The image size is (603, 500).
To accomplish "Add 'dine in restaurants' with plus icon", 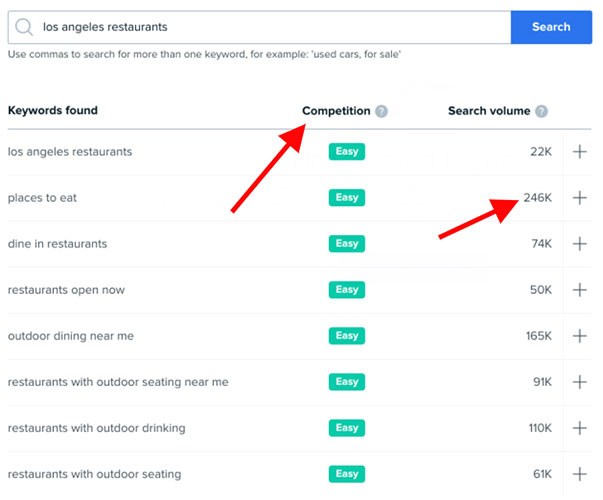I will (x=579, y=244).
